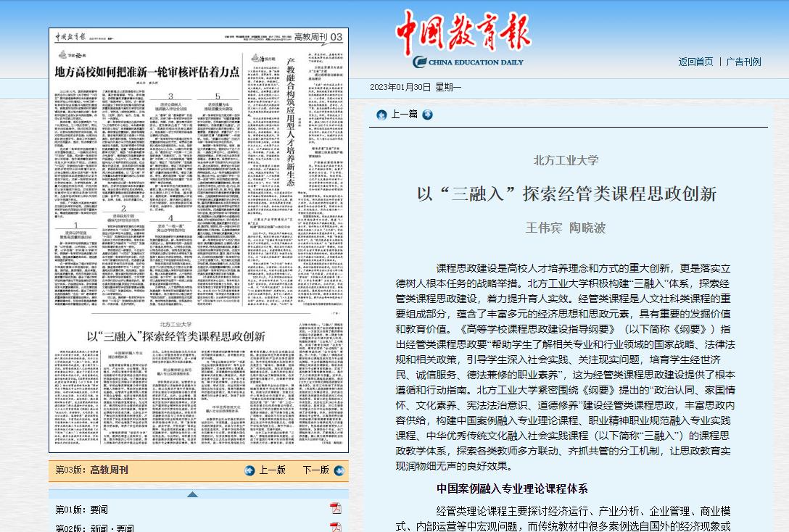The width and height of the screenshot is (789, 532).
Task: Click the previous-article arrow icon left of 上一篇
Action: (x=381, y=115)
